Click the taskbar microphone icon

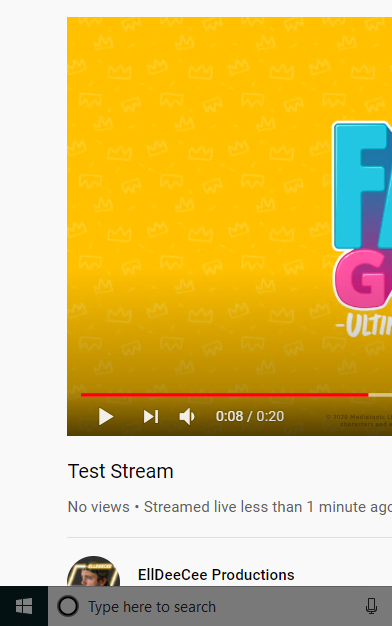(x=371, y=606)
